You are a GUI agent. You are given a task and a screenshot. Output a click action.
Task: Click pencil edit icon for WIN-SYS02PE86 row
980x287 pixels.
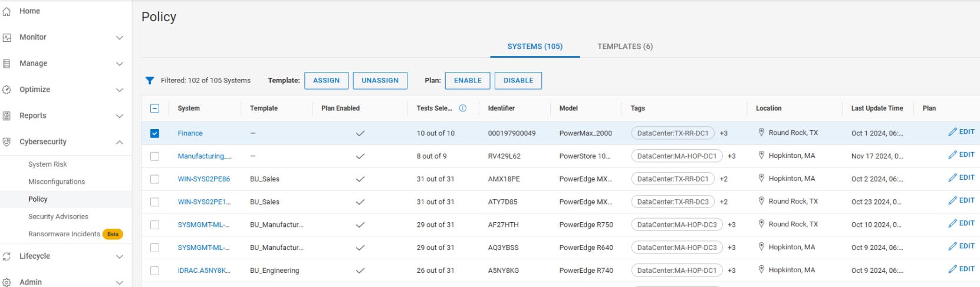pos(952,177)
